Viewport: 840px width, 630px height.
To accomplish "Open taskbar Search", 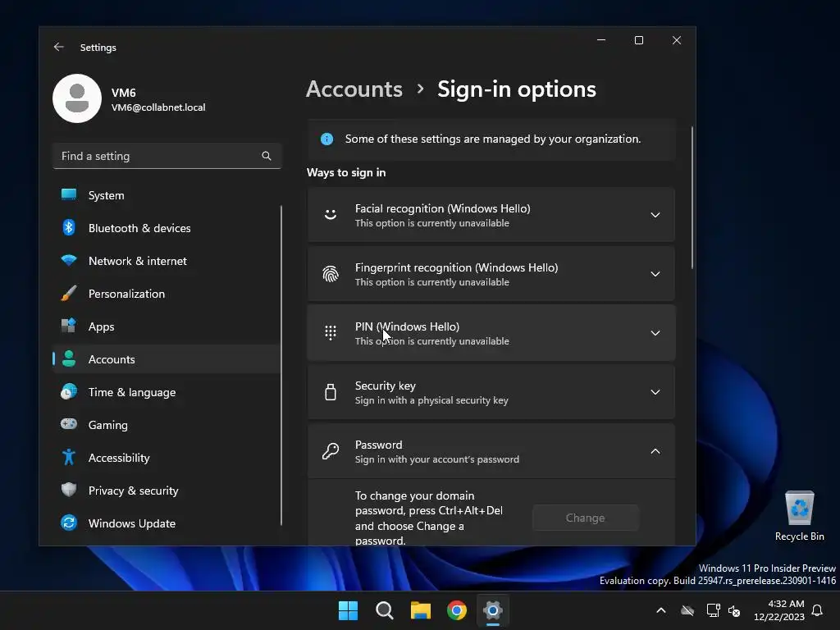I will pos(385,610).
